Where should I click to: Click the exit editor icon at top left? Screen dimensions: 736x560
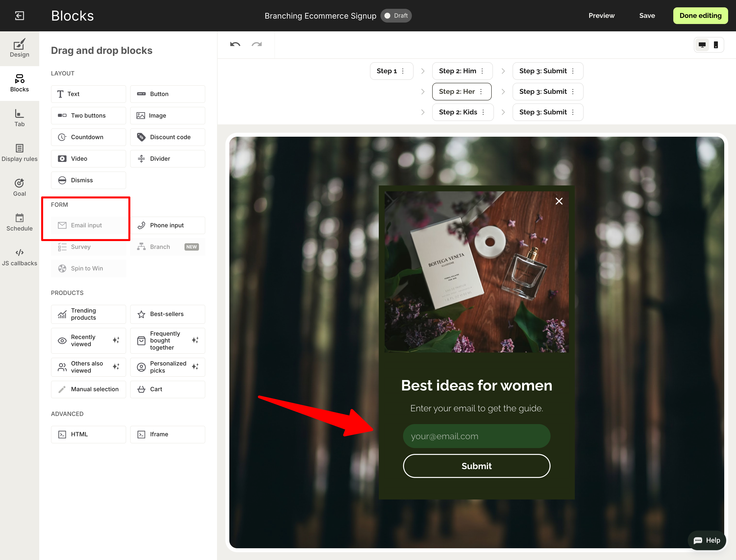coord(20,16)
